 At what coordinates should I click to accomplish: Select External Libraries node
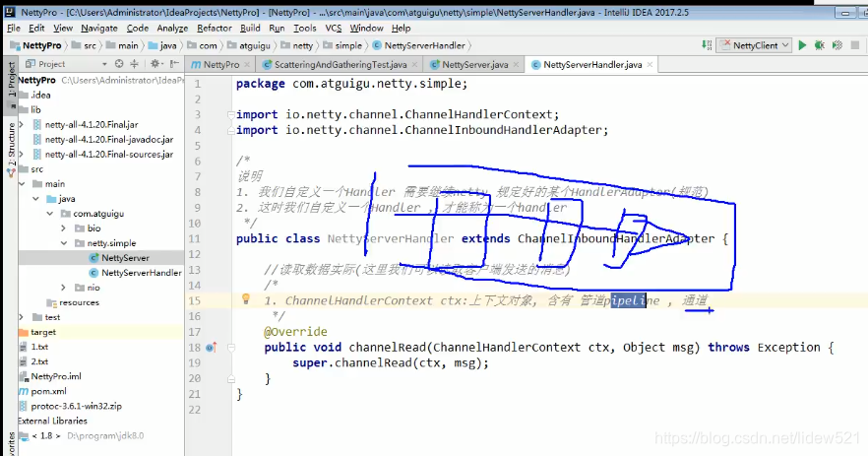[x=52, y=421]
